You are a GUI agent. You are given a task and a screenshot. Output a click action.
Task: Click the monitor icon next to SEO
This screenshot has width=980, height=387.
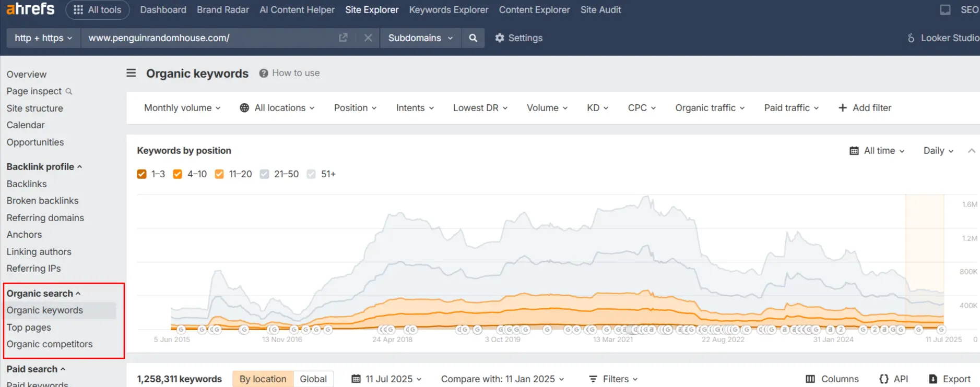945,10
